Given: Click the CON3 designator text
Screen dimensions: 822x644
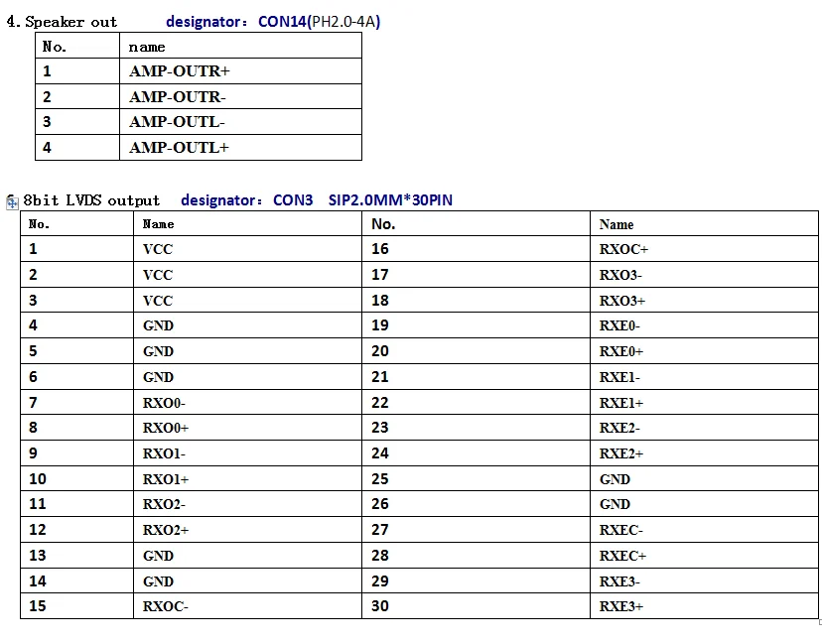Looking at the screenshot, I should (293, 200).
